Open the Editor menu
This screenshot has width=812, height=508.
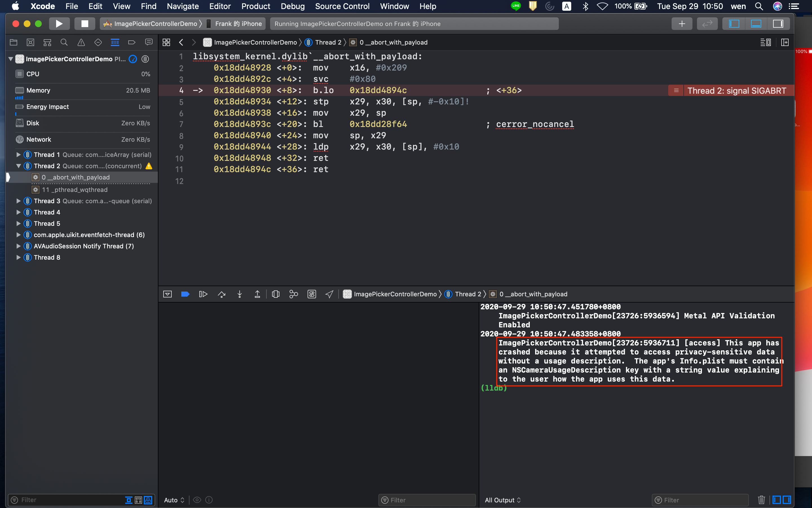(x=220, y=6)
